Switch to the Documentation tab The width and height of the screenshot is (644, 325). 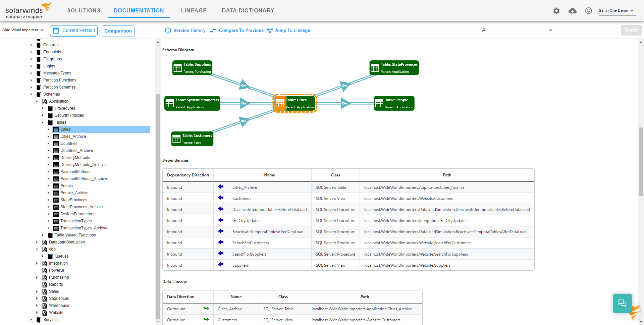click(139, 11)
